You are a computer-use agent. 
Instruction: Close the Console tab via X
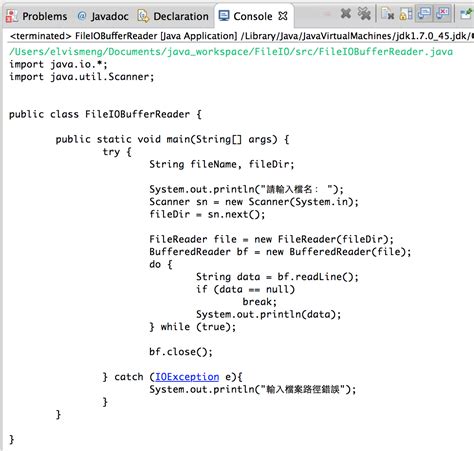pyautogui.click(x=283, y=16)
